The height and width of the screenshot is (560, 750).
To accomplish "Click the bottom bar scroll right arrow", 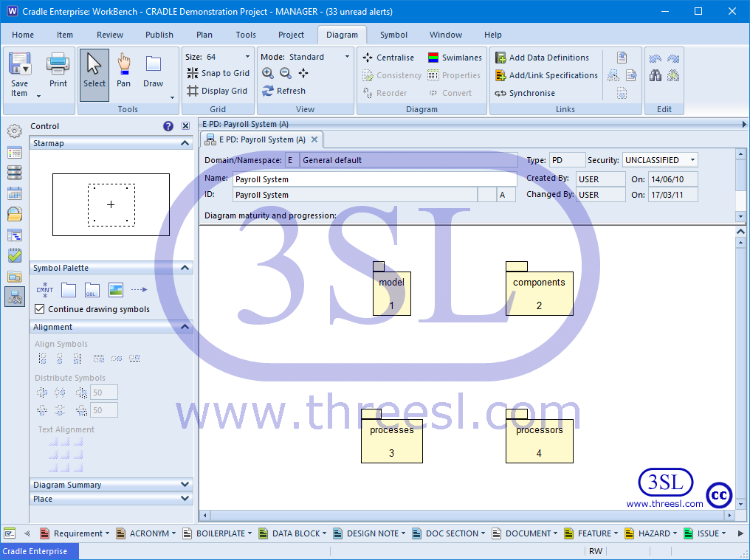I will point(740,533).
